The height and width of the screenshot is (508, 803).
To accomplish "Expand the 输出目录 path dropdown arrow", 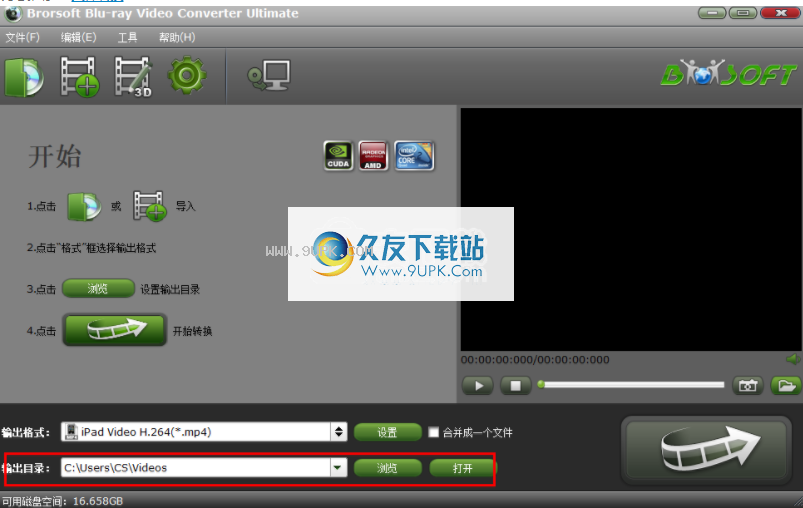I will pyautogui.click(x=339, y=468).
